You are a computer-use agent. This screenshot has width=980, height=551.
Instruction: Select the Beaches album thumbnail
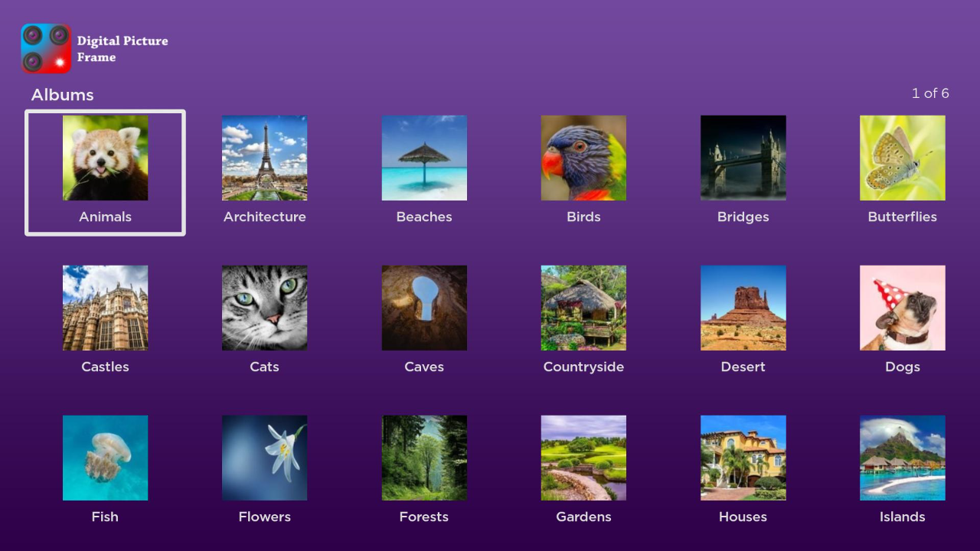click(x=424, y=158)
